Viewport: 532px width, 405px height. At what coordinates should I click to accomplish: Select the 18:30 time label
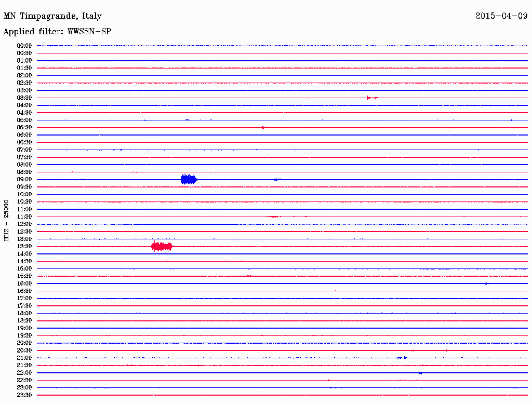(24, 320)
